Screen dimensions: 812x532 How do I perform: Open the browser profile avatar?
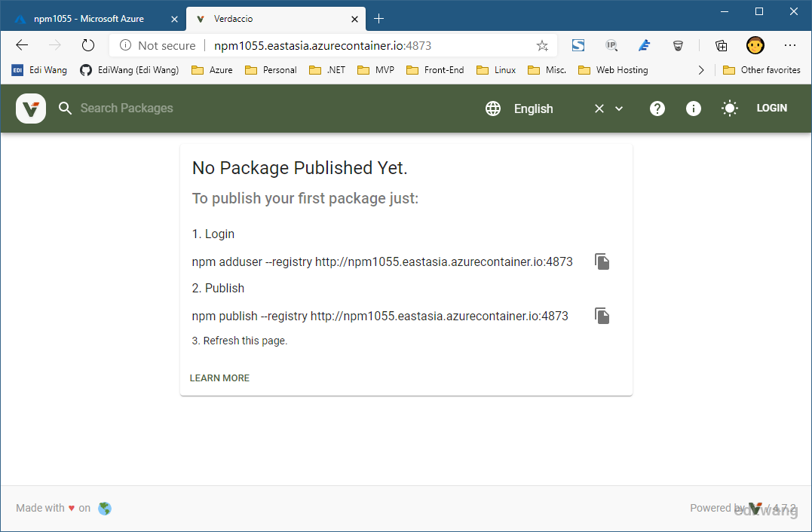[755, 45]
